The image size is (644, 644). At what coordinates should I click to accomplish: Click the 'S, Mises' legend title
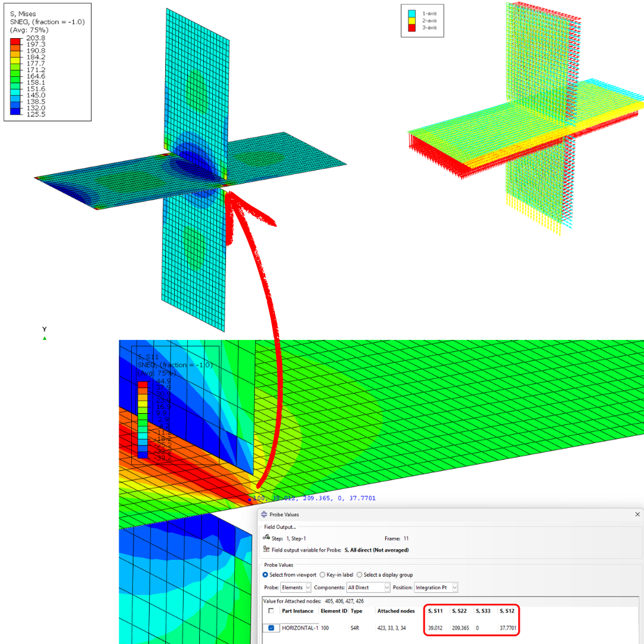(23, 14)
